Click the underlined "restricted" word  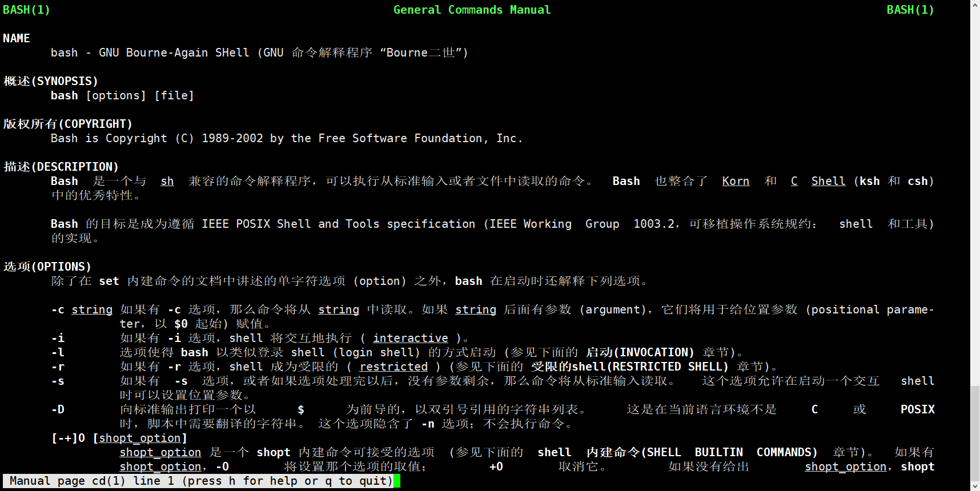[x=393, y=367]
